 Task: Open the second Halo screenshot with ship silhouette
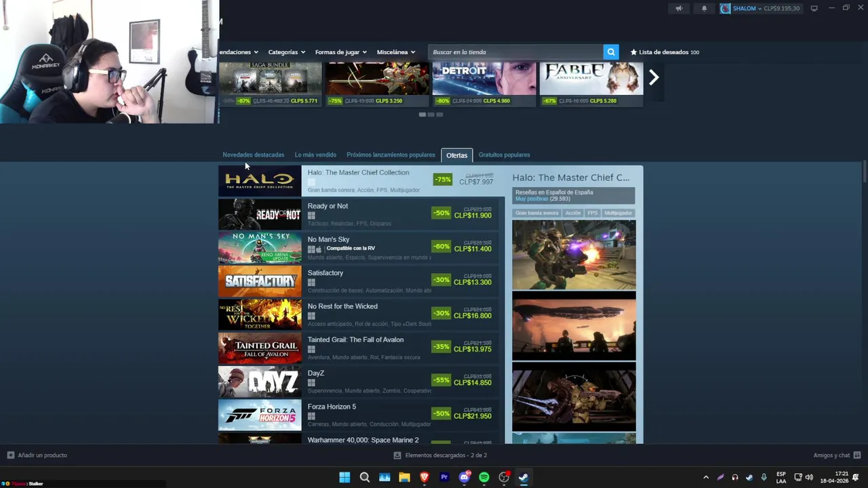click(574, 326)
